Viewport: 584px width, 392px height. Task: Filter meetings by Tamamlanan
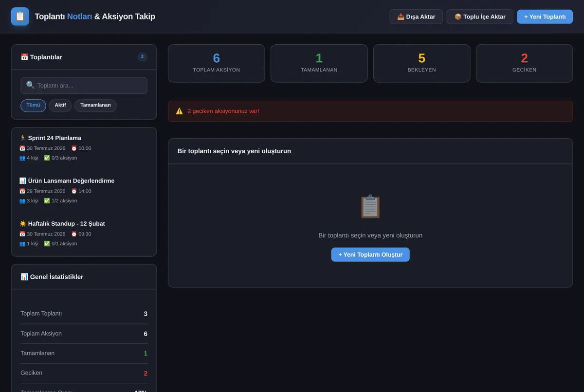[95, 106]
